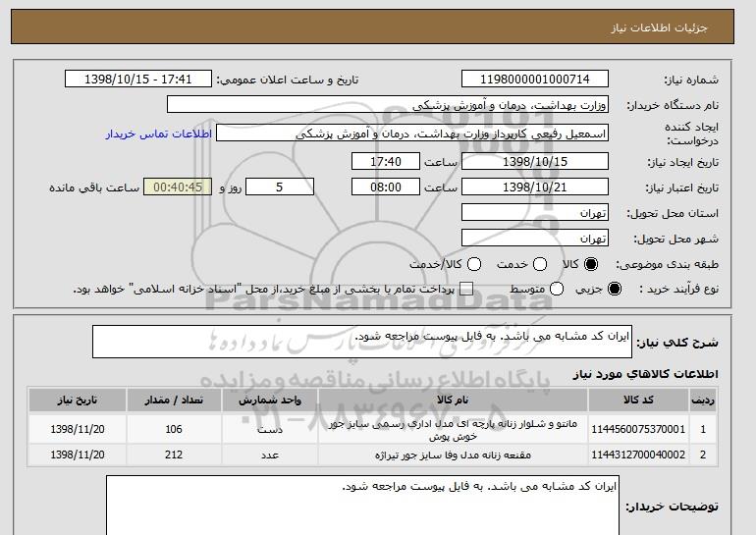Click the مانتو و شلوار زنانه item name
756x535 pixels.
click(x=453, y=429)
